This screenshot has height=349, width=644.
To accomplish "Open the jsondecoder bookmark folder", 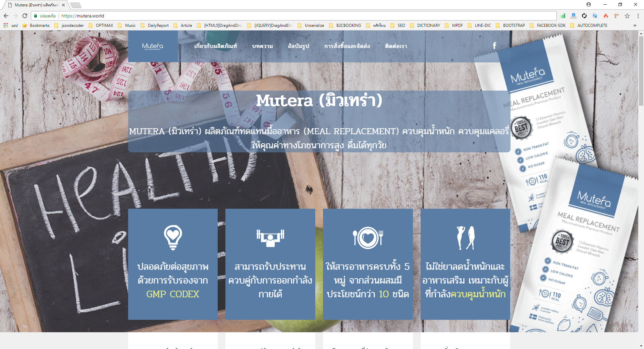I will [x=69, y=25].
